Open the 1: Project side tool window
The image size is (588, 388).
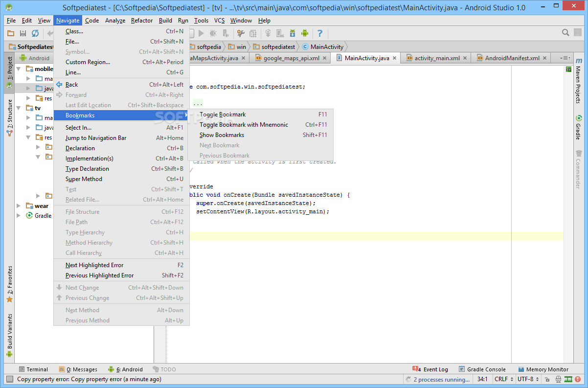(9, 73)
